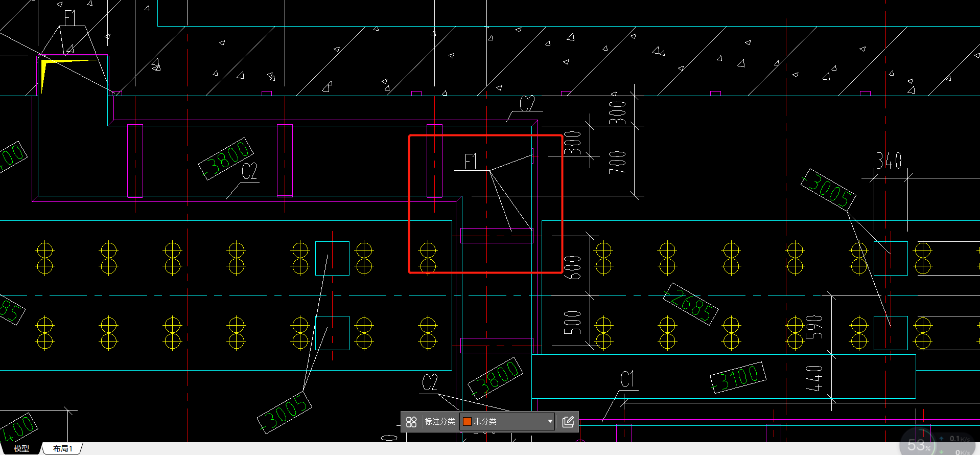Switch to the 布局1 layout tab
The height and width of the screenshot is (455, 980).
(x=63, y=448)
